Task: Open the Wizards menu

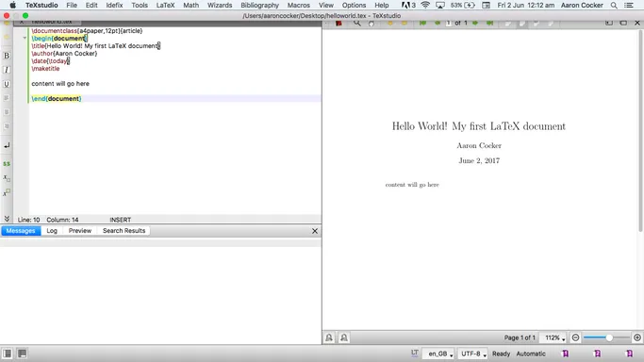Action: (220, 5)
